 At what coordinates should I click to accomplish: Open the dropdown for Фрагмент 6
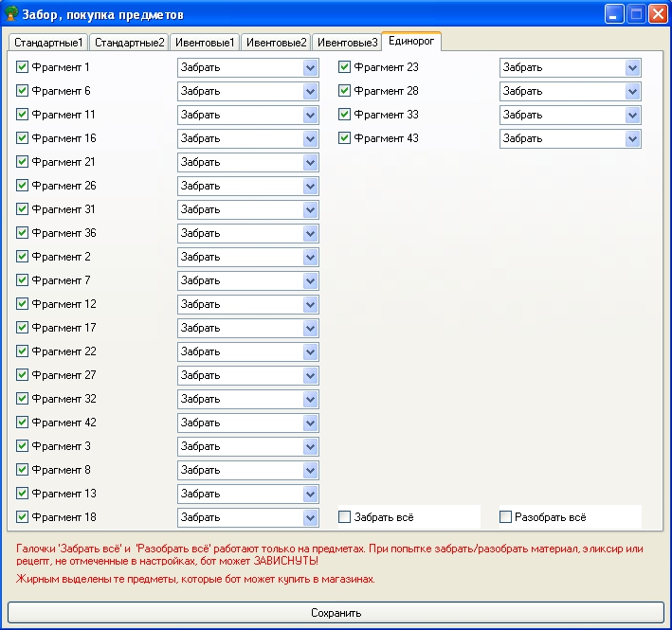(x=310, y=91)
